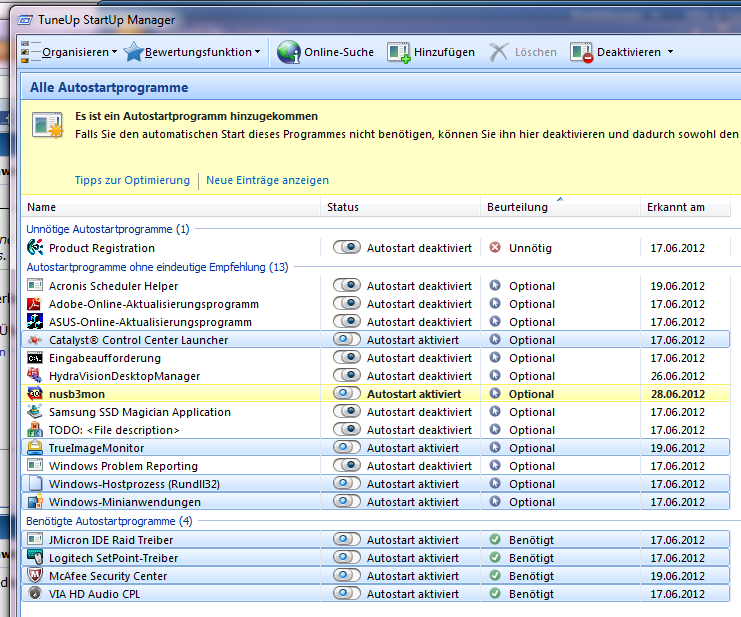
Task: Toggle autostart switch for Product Registration
Action: point(347,247)
